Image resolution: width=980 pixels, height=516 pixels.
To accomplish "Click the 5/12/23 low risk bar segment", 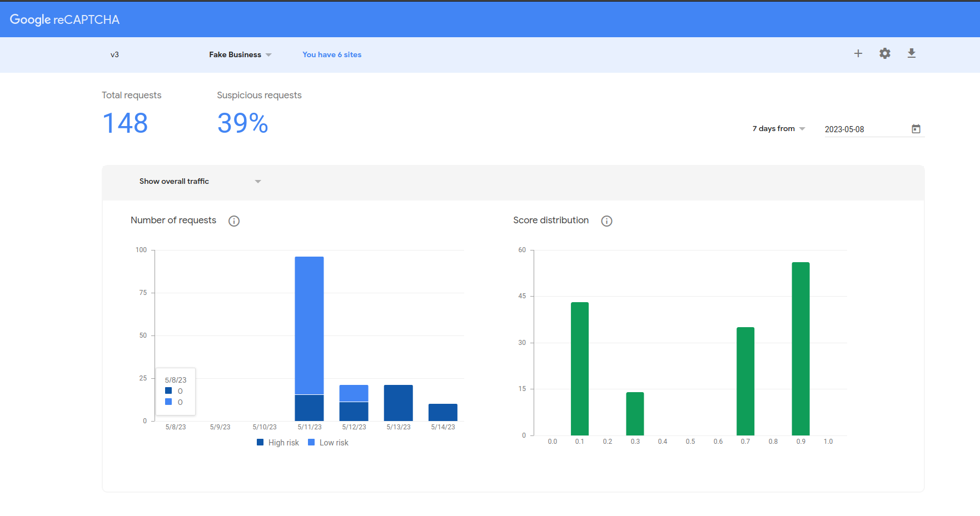I will [x=354, y=393].
